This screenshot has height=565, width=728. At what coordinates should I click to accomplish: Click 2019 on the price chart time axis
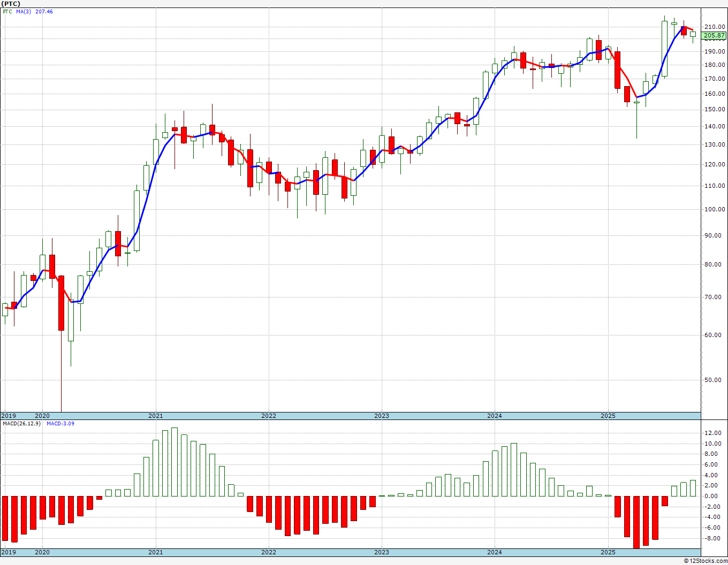pyautogui.click(x=8, y=416)
